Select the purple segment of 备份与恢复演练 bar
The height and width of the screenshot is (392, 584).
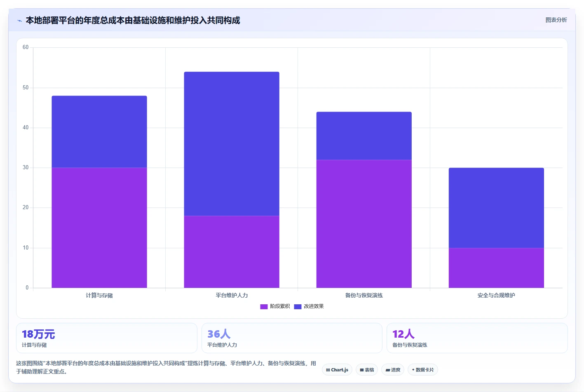pos(364,224)
